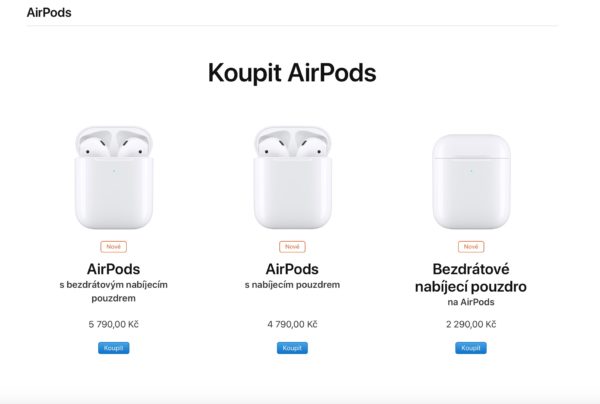Click the 5 790,00 Kč price
600x404 pixels.
[x=113, y=324]
